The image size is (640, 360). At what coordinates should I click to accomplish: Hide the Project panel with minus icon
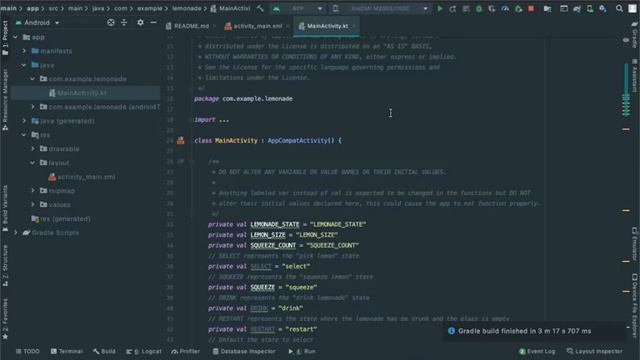[x=153, y=22]
